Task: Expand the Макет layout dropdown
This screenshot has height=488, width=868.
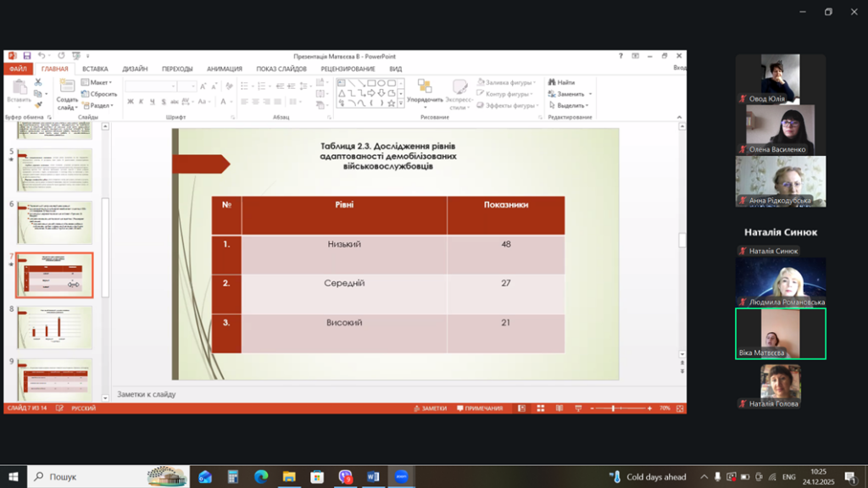Action: click(98, 82)
